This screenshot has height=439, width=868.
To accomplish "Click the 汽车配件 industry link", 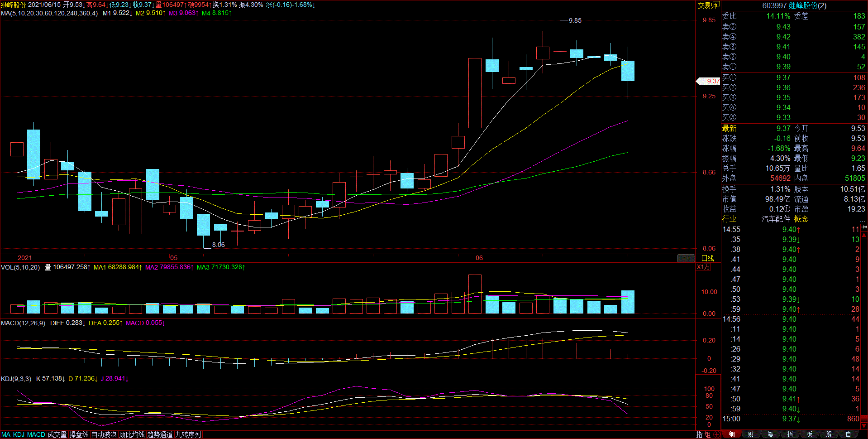I will [x=776, y=219].
